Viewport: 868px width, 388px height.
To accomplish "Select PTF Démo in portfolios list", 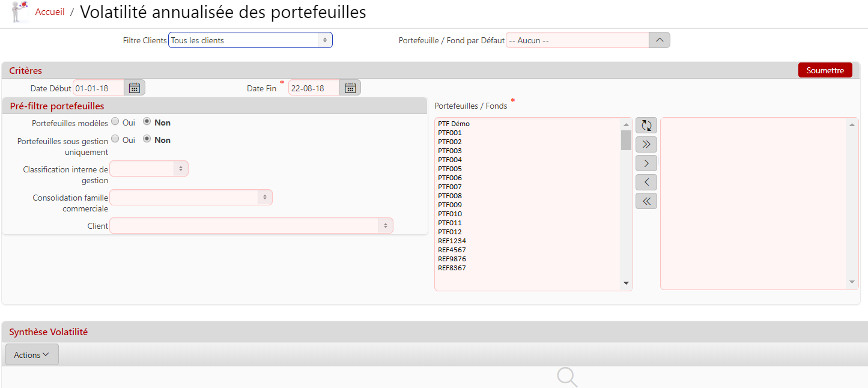I will click(x=454, y=124).
